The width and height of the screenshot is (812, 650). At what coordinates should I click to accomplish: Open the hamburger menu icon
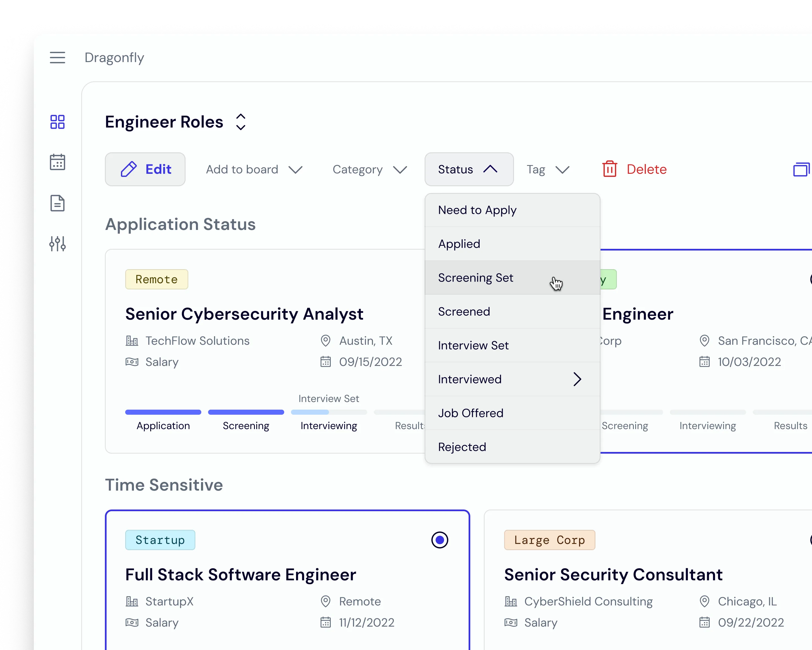coord(57,58)
